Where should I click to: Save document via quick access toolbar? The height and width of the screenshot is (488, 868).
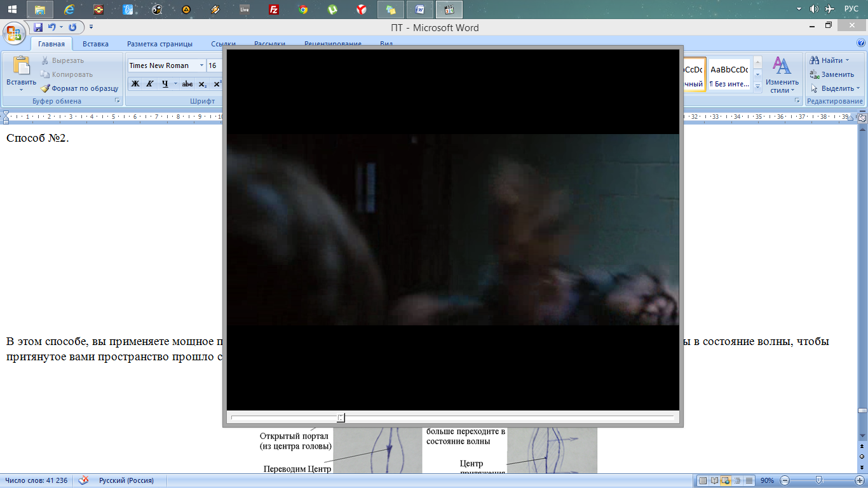click(x=38, y=27)
